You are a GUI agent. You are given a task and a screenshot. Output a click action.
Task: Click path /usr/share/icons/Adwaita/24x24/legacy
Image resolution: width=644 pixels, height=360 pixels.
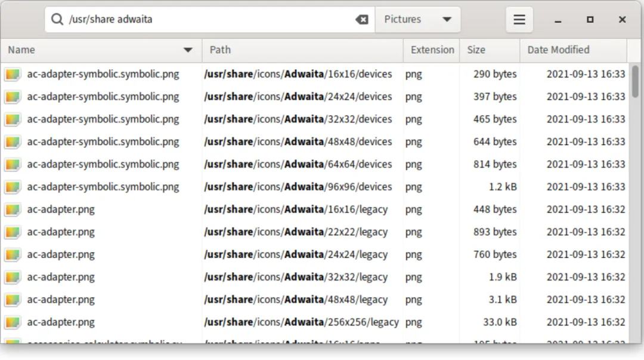pyautogui.click(x=296, y=255)
